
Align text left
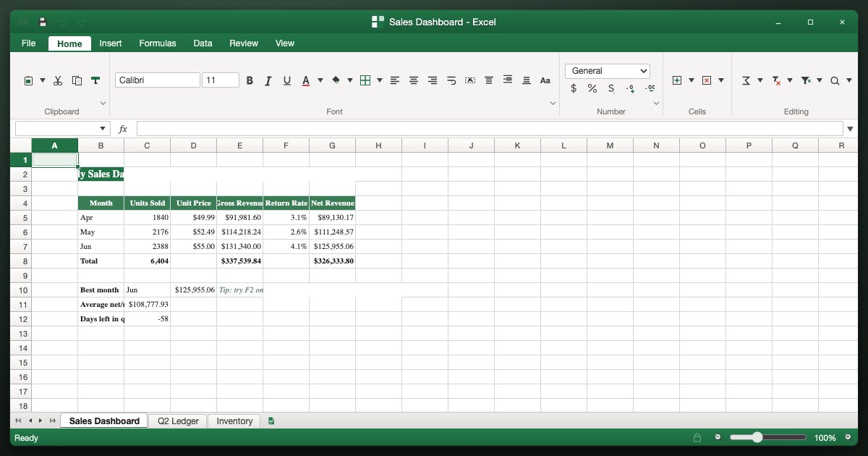395,80
